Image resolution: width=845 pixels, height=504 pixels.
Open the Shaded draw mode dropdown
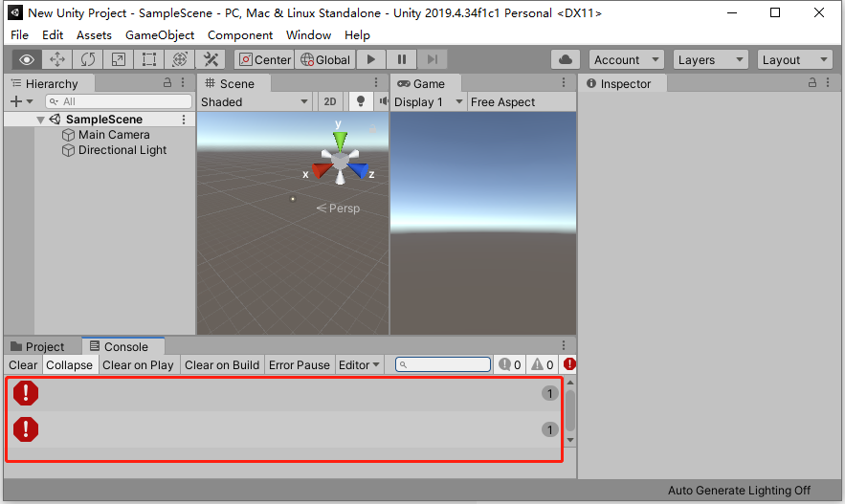255,101
